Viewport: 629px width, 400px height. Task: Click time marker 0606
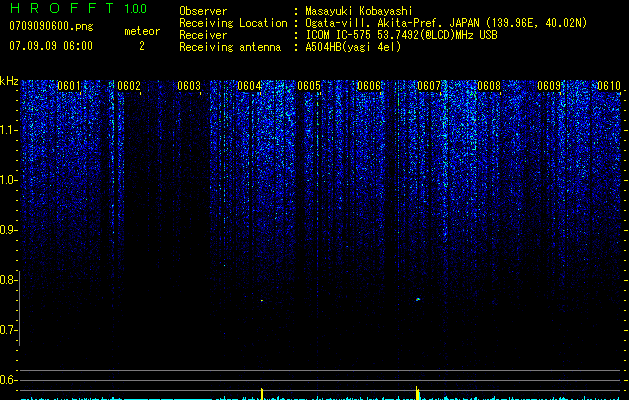click(369, 86)
